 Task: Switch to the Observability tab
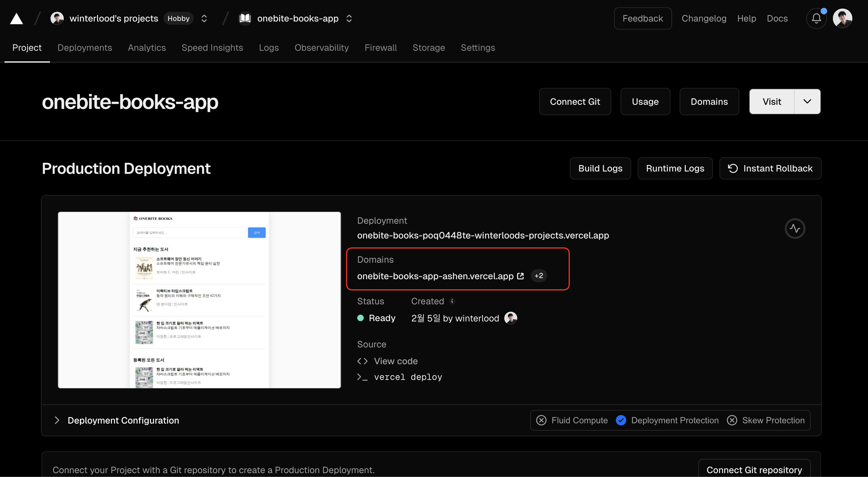(322, 48)
